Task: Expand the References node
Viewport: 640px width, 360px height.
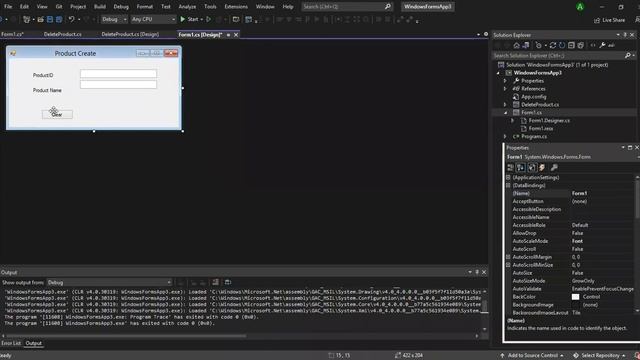Action: click(505, 89)
